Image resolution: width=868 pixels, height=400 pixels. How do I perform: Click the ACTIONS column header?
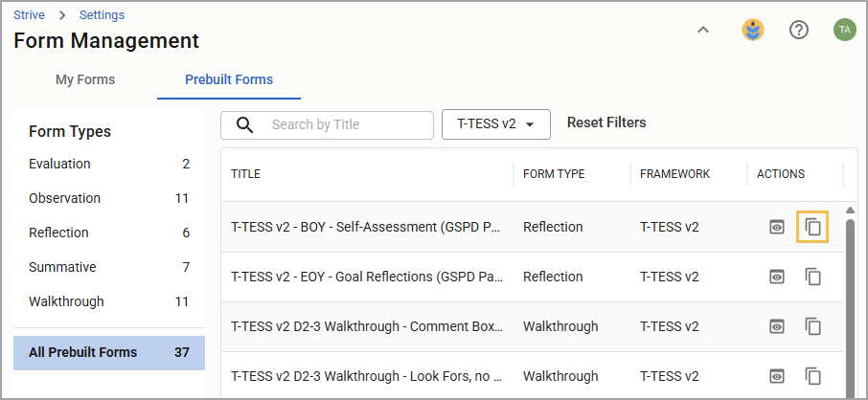pos(781,174)
